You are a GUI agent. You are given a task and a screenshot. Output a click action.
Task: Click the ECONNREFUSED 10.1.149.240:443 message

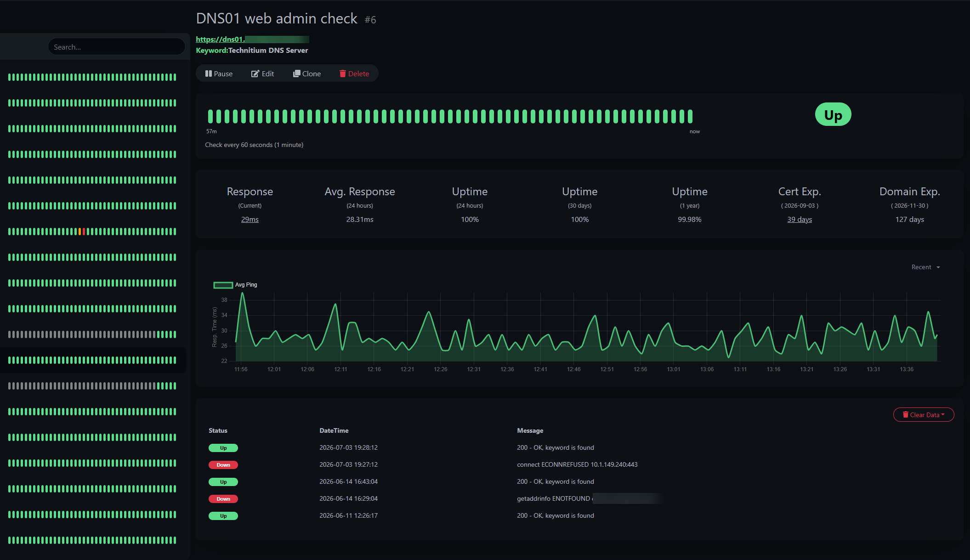(577, 464)
